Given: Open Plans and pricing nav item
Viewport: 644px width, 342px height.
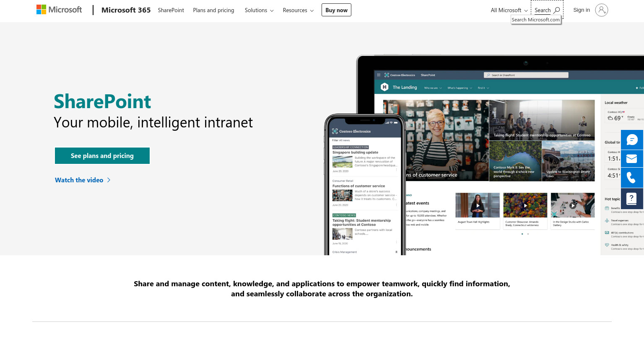Looking at the screenshot, I should pyautogui.click(x=213, y=10).
